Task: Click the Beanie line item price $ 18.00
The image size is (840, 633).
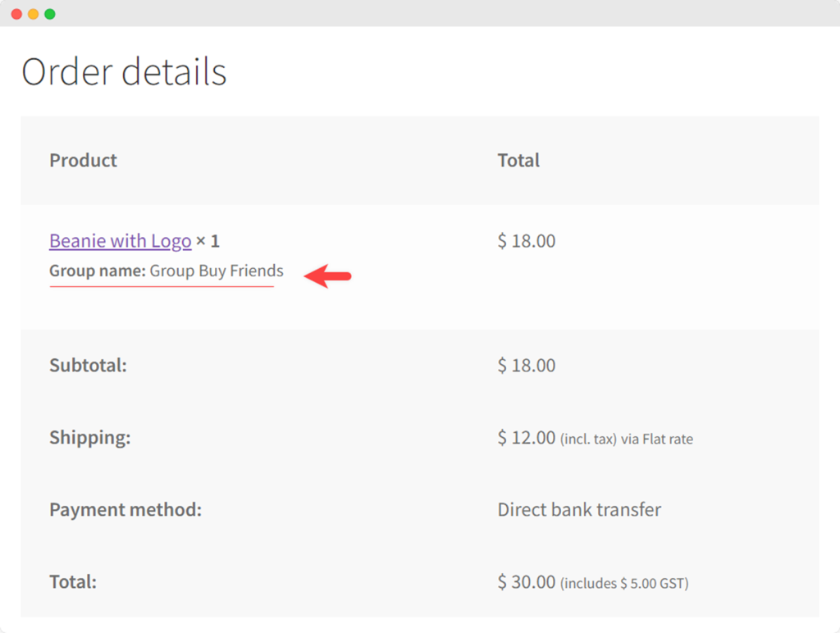Action: (x=526, y=241)
